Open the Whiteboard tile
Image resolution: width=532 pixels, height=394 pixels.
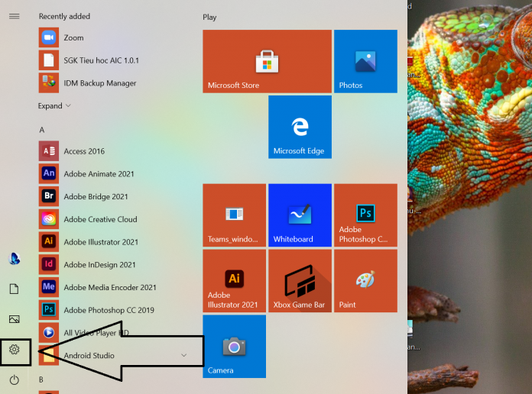pos(300,215)
